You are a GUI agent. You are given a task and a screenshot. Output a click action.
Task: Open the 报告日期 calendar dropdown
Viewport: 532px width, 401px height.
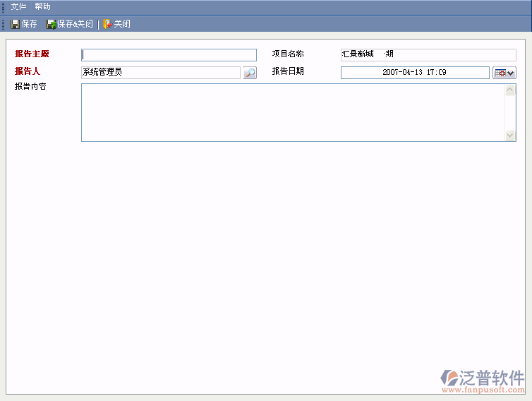click(x=504, y=73)
